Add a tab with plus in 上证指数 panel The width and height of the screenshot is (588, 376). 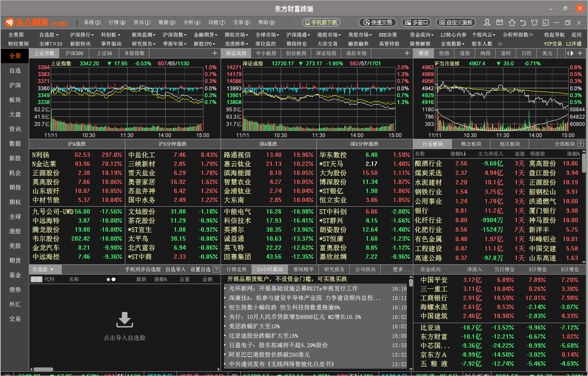[215, 53]
